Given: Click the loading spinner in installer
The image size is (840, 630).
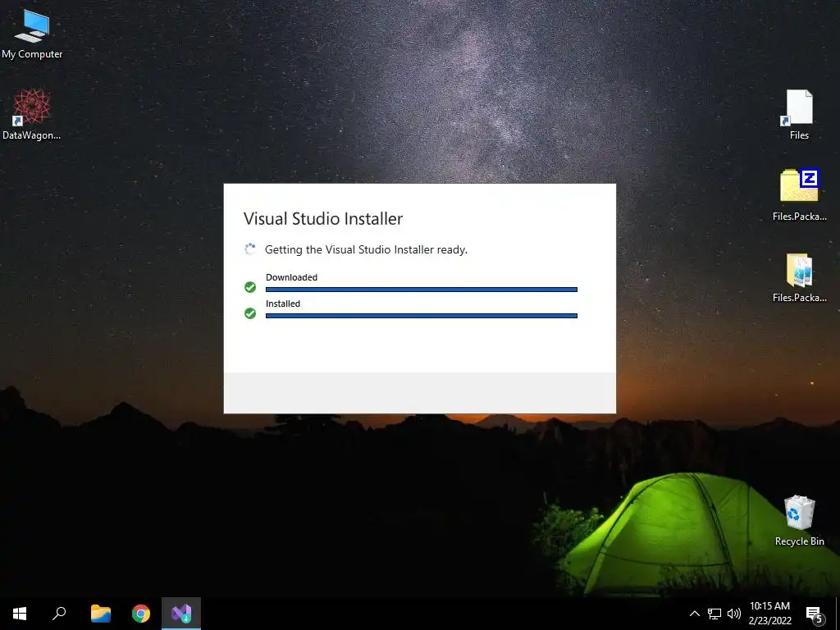Looking at the screenshot, I should point(250,249).
